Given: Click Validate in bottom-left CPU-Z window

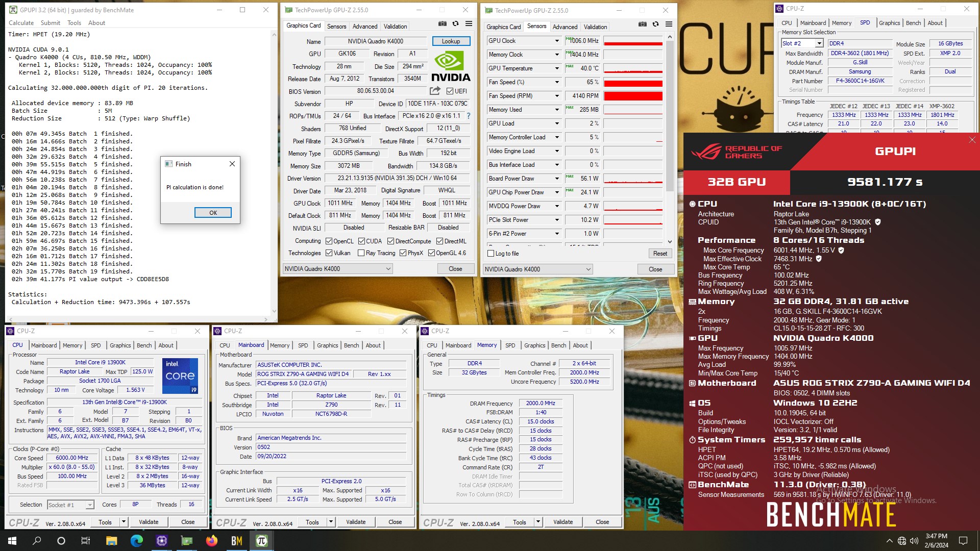Looking at the screenshot, I should coord(149,522).
